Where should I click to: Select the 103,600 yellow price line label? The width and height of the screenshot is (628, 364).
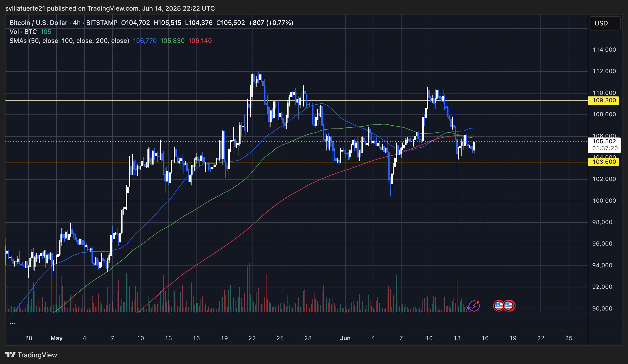click(604, 162)
